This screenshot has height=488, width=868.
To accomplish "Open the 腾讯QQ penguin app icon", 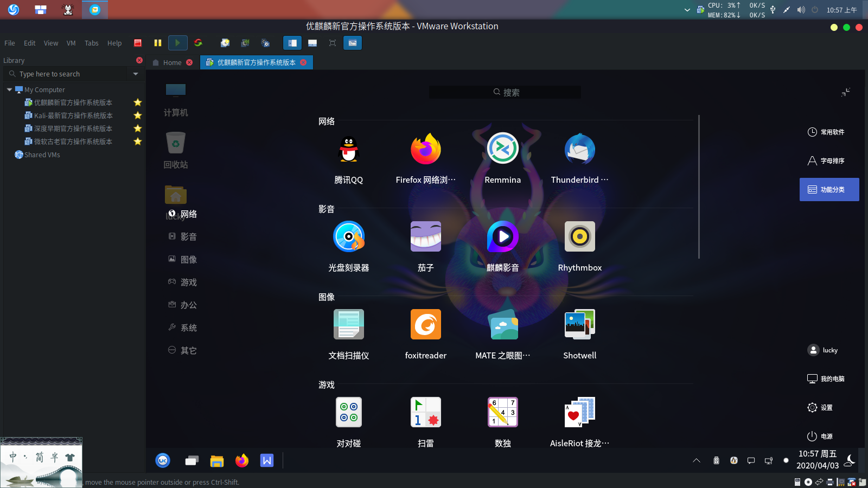I will click(349, 149).
